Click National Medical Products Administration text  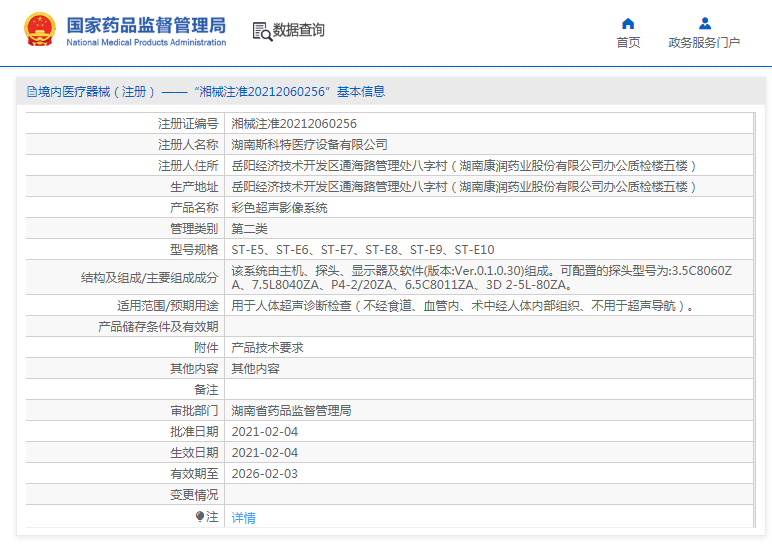pyautogui.click(x=146, y=42)
